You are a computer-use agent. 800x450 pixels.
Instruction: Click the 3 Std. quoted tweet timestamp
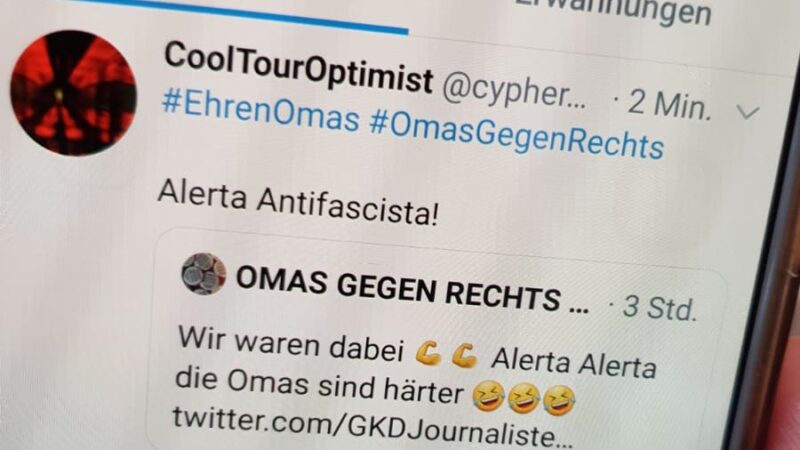653,307
